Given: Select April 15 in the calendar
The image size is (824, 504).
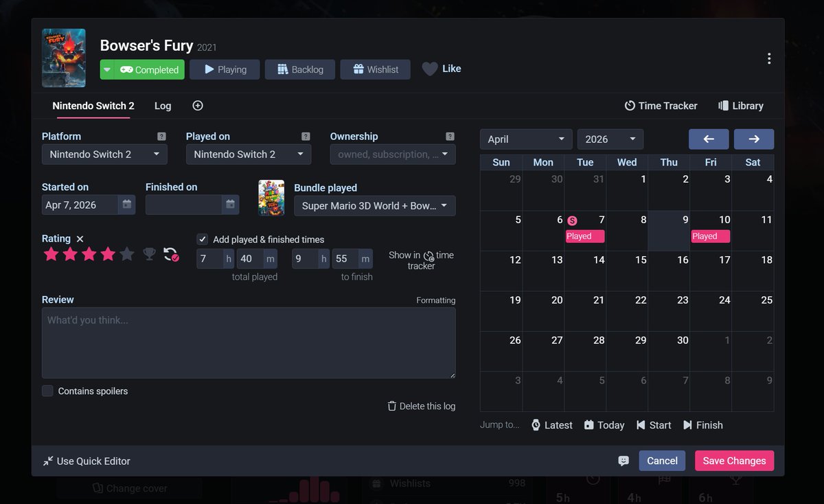Looking at the screenshot, I should (x=627, y=271).
